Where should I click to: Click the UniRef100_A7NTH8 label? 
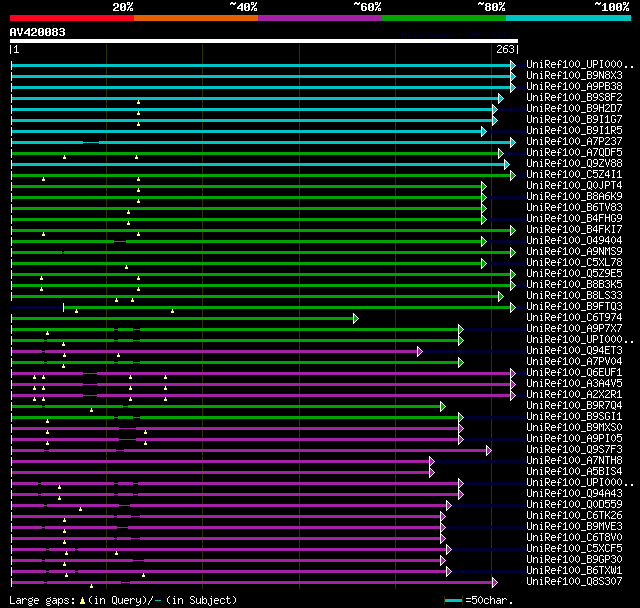coord(574,461)
